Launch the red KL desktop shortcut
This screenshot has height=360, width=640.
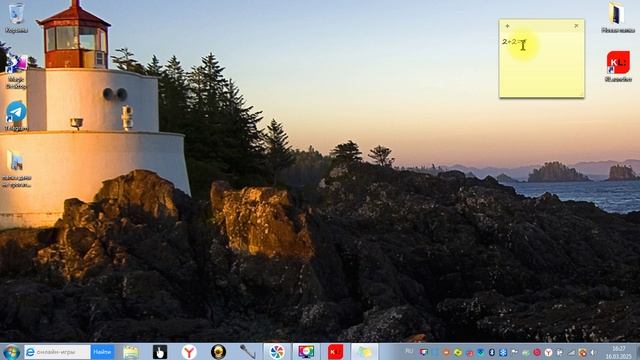(x=618, y=66)
